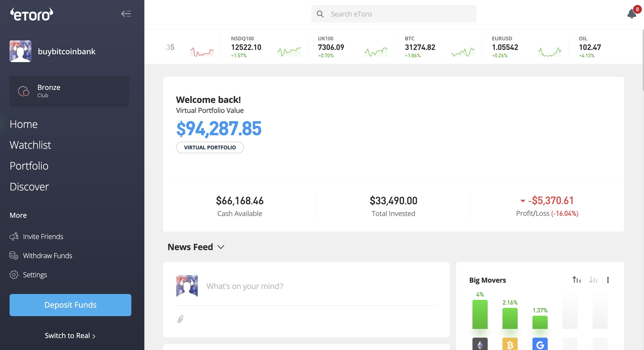The height and width of the screenshot is (350, 644).
Task: Click the What's on your mind field
Action: click(x=245, y=286)
